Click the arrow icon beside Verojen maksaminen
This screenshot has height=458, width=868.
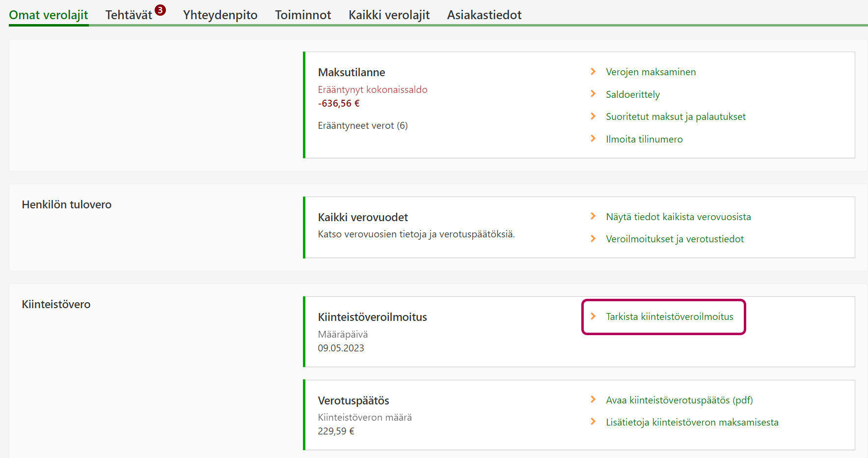coord(593,72)
